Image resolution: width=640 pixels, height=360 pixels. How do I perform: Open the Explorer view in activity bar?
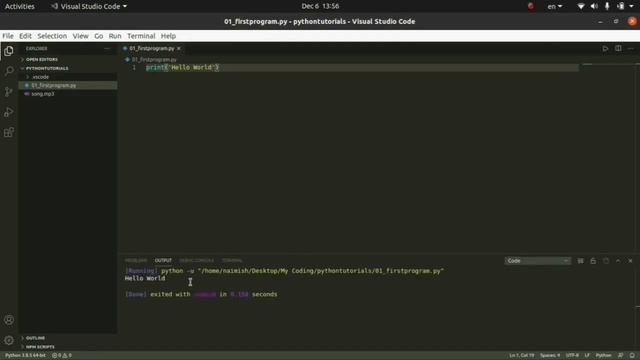[9, 51]
